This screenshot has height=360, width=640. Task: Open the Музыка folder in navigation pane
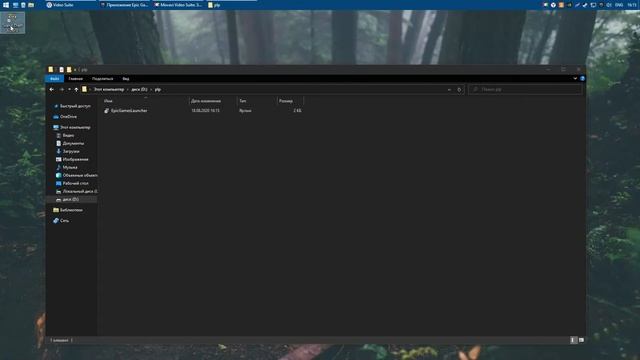tap(70, 167)
